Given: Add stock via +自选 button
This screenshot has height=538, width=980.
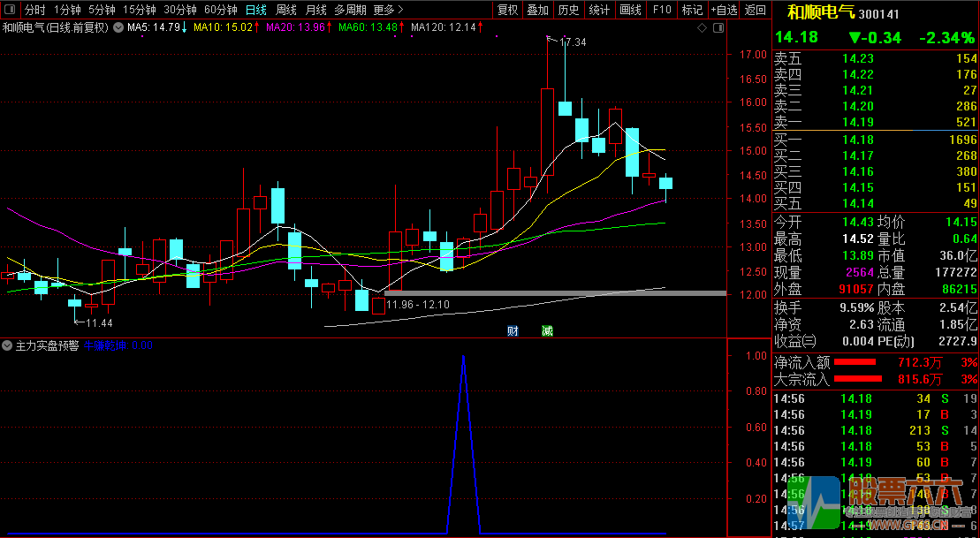Looking at the screenshot, I should 722,10.
